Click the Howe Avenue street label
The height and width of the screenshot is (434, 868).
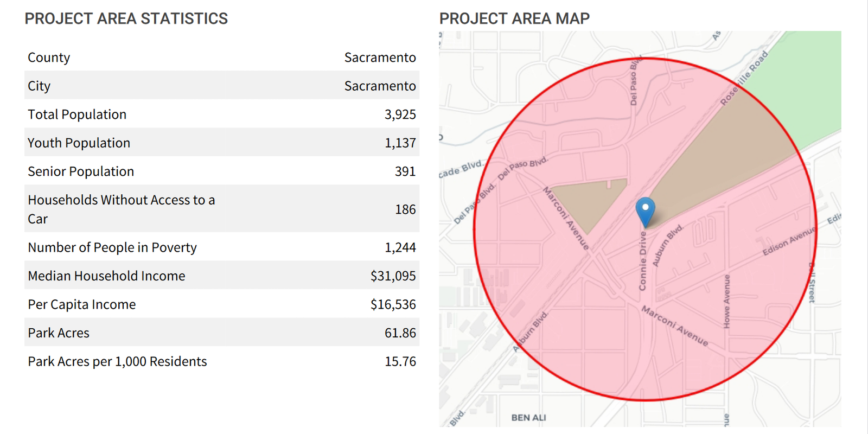click(727, 301)
